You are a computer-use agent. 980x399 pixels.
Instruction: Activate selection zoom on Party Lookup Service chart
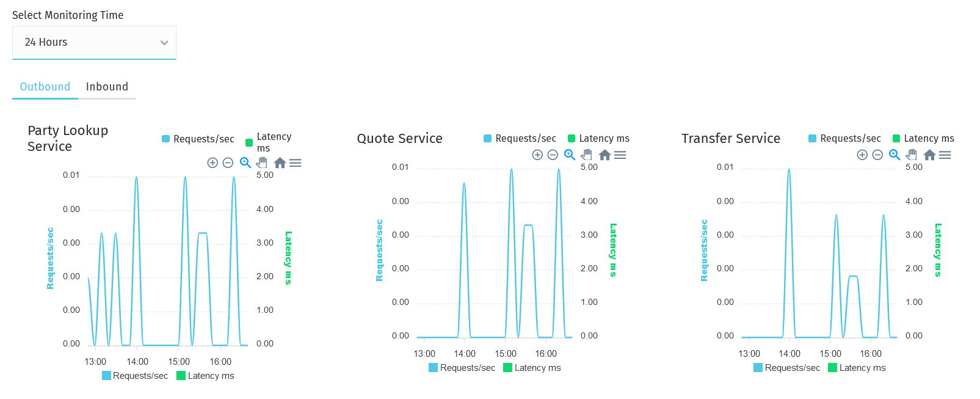tap(245, 163)
